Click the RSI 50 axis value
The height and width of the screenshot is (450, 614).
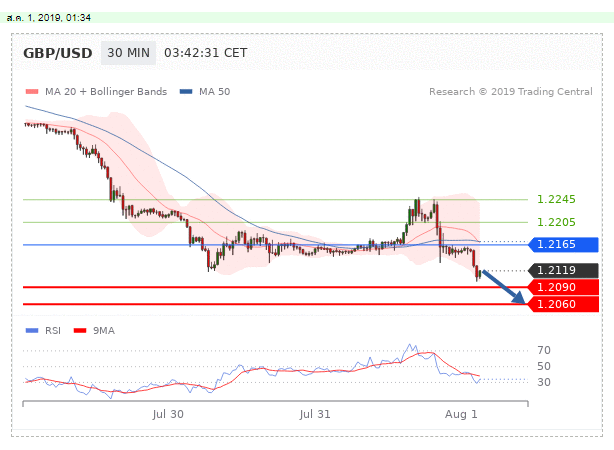[544, 366]
